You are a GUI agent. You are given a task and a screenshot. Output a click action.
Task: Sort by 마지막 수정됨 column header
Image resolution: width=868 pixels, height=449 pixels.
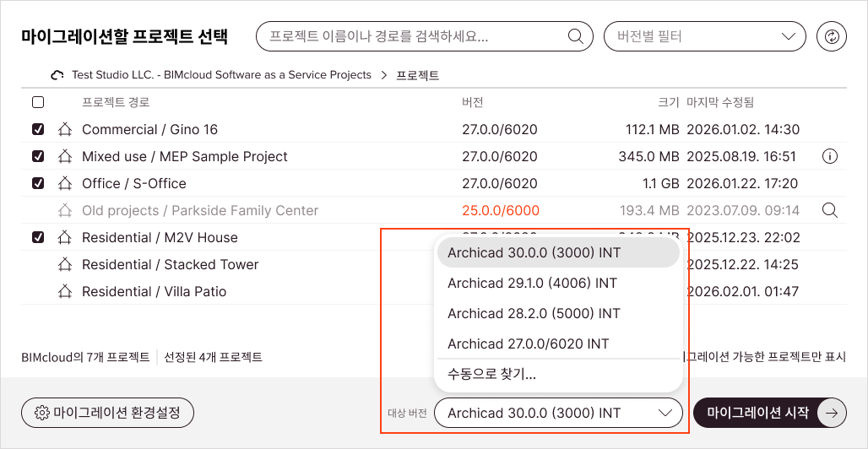(x=720, y=102)
